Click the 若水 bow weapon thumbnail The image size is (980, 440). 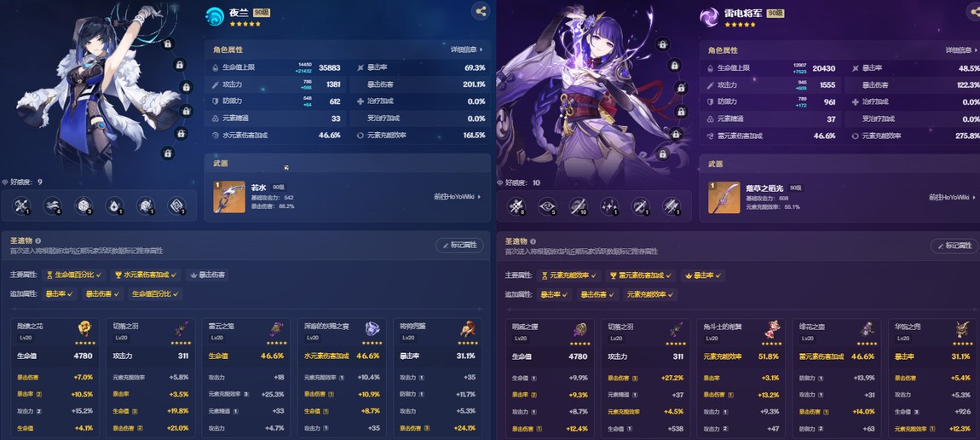228,197
